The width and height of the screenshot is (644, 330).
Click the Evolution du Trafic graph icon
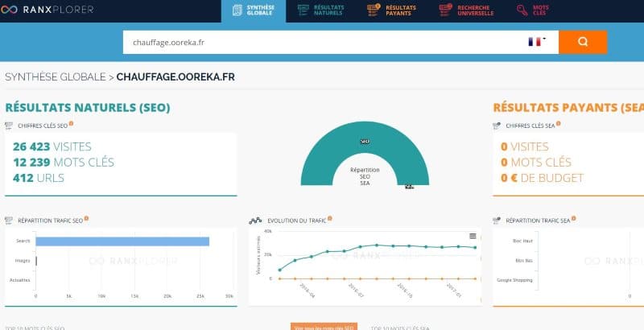point(255,221)
